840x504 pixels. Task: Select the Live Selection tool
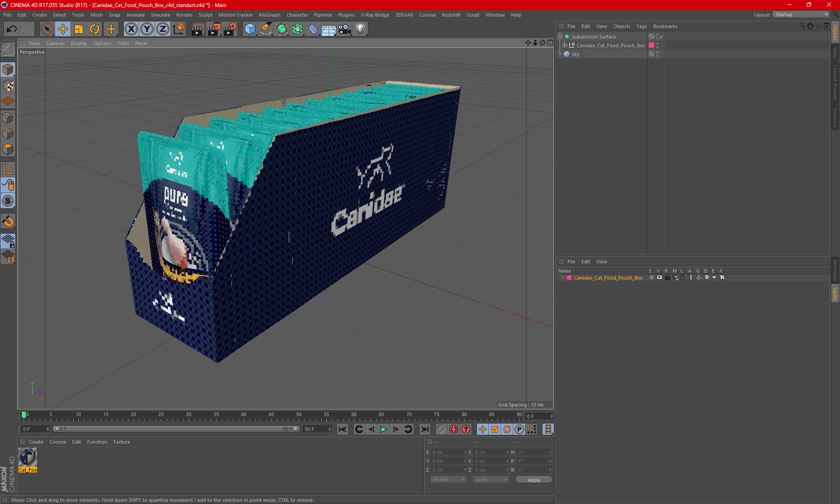(47, 29)
